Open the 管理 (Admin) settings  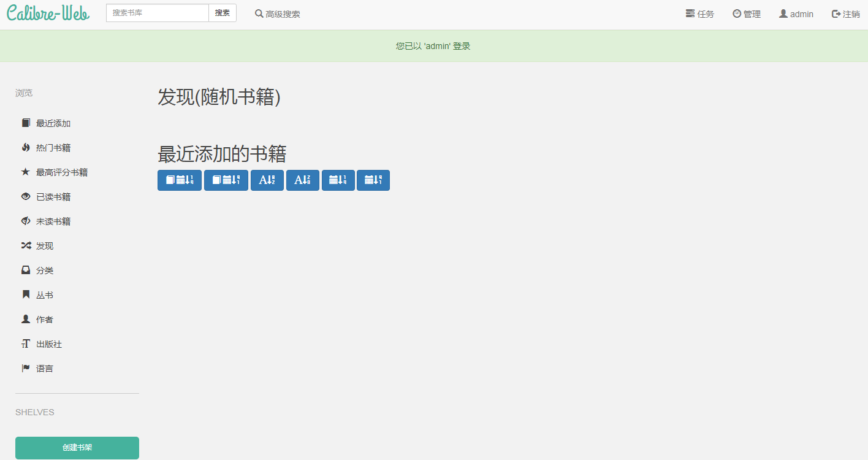(746, 13)
